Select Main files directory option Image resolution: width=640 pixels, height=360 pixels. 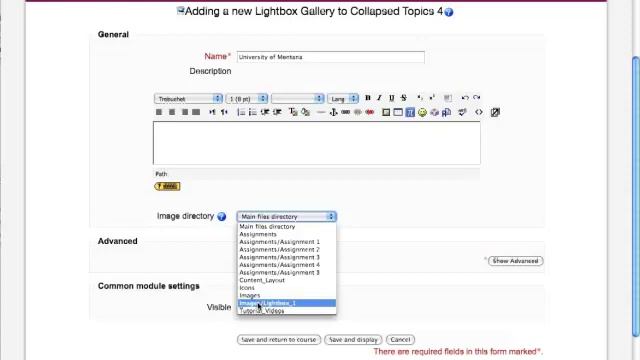(287, 227)
